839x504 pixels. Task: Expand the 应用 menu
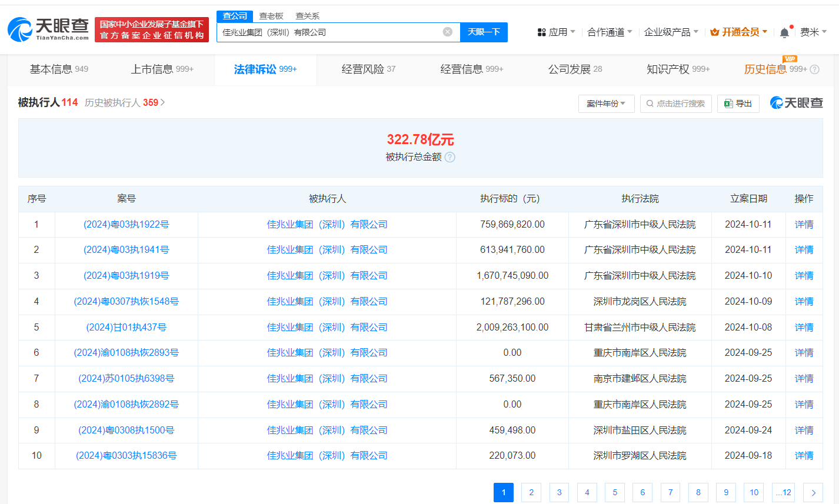pyautogui.click(x=557, y=32)
